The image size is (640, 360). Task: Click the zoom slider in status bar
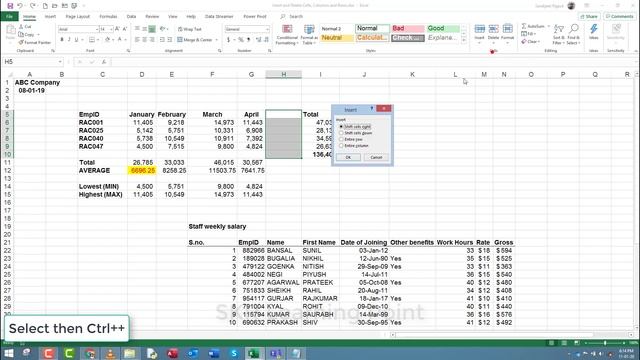pyautogui.click(x=605, y=343)
